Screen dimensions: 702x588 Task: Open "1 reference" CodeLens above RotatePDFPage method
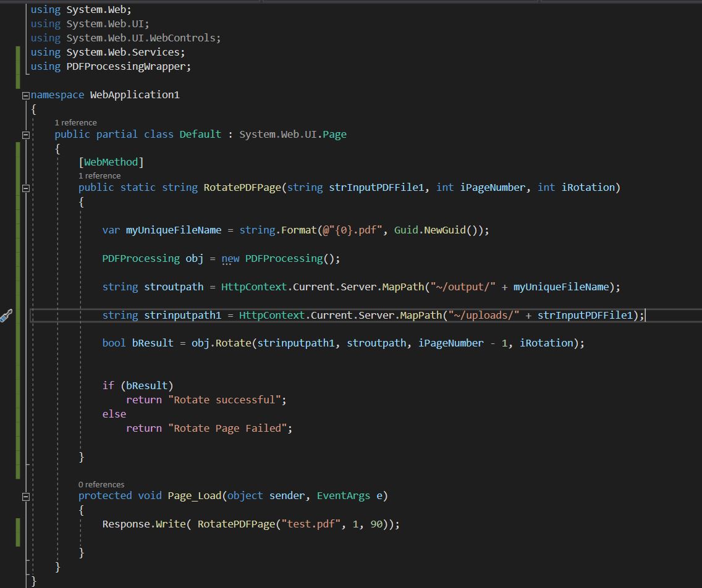[x=99, y=175]
